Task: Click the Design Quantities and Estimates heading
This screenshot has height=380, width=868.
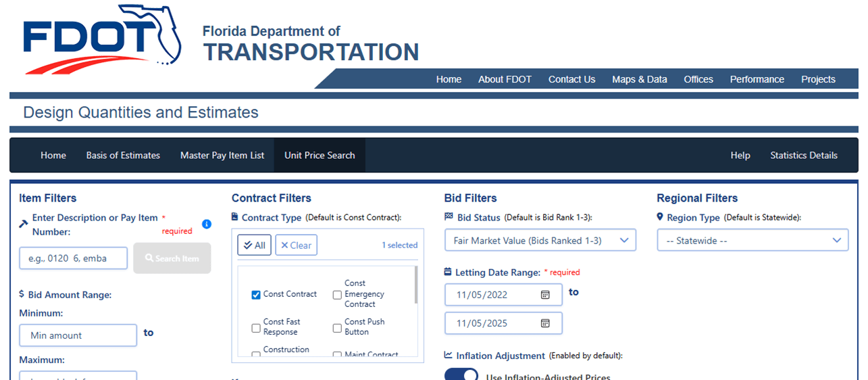Action: click(x=141, y=112)
